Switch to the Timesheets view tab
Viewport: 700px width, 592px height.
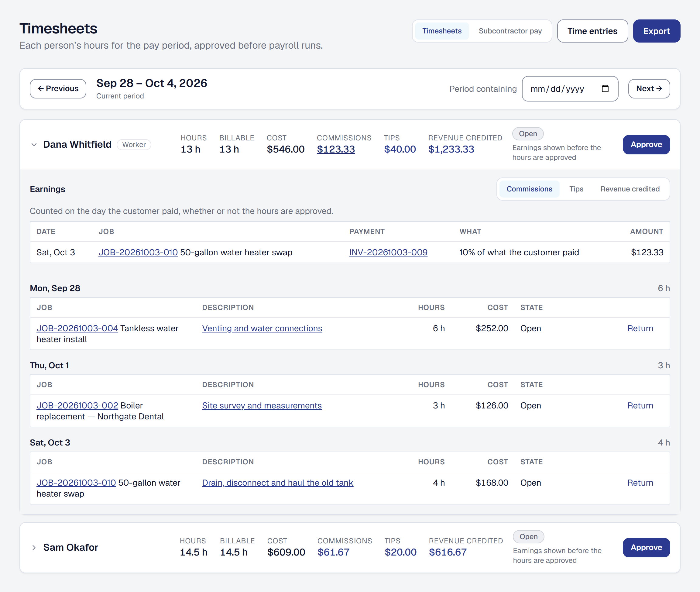[x=442, y=31]
